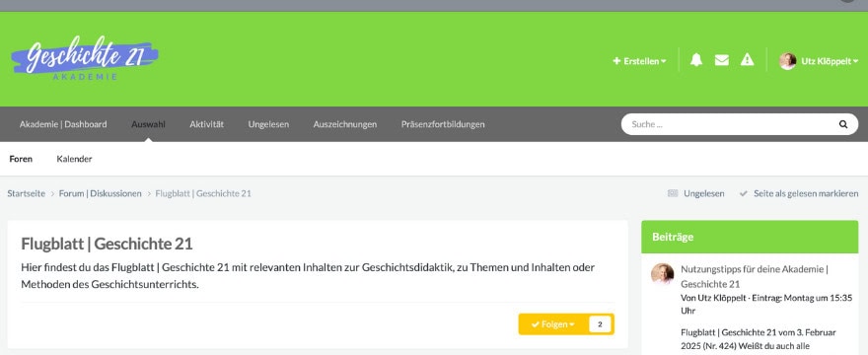The height and width of the screenshot is (355, 868).
Task: Go to Startseite breadcrumb link
Action: [26, 193]
